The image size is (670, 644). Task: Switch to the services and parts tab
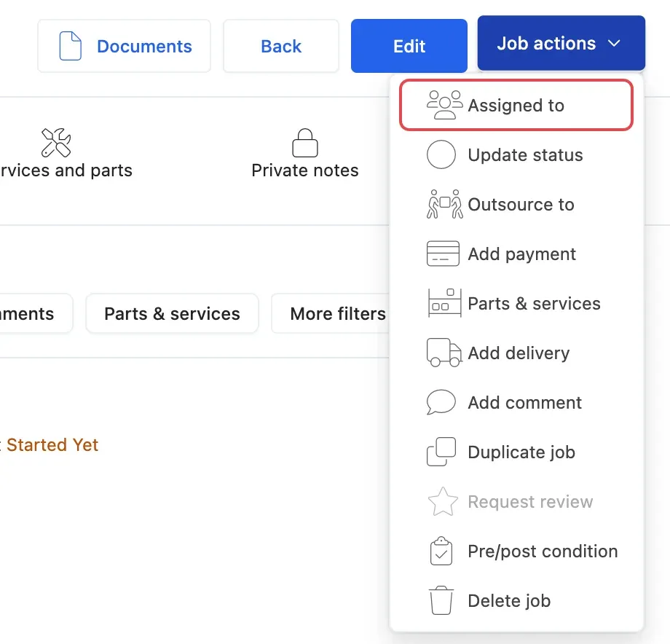(66, 154)
